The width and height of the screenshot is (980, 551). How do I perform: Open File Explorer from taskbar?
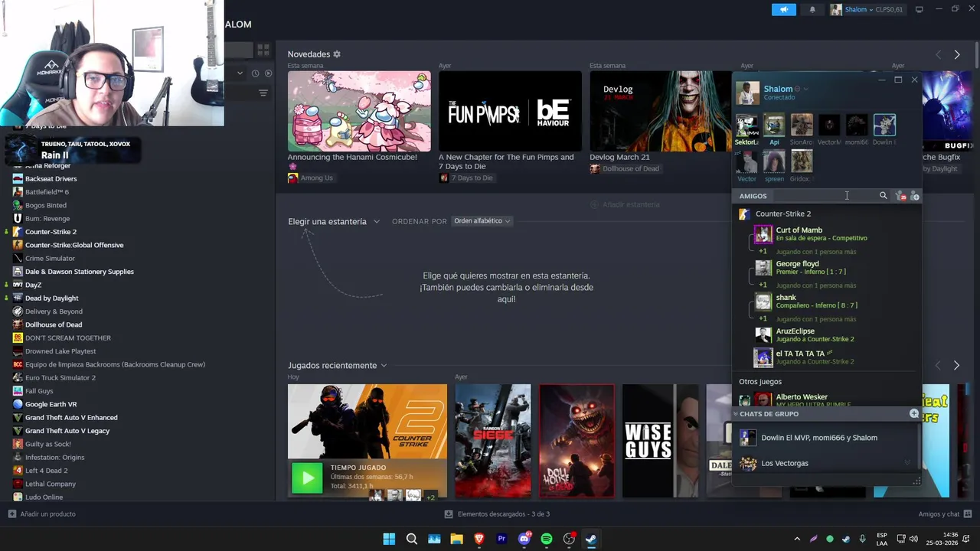point(457,539)
